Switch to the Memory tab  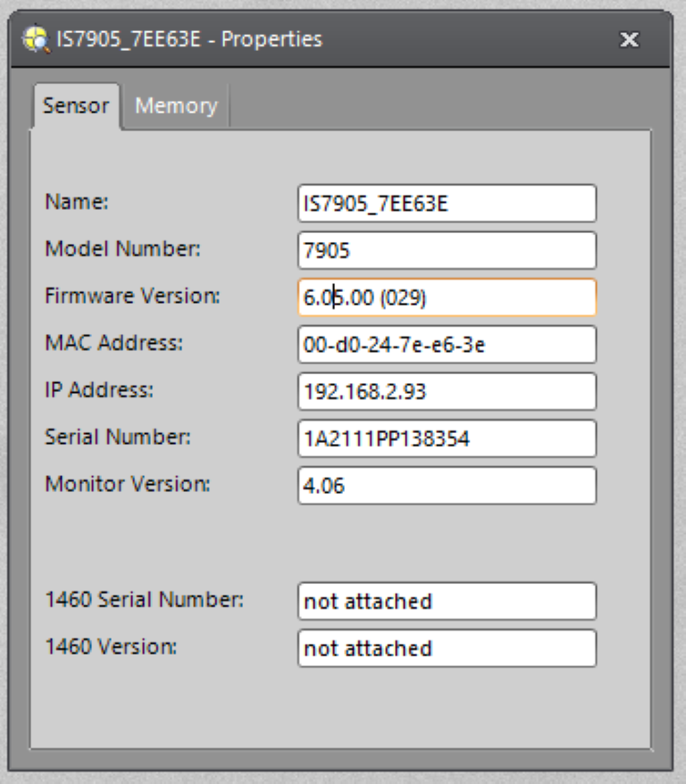pyautogui.click(x=176, y=105)
